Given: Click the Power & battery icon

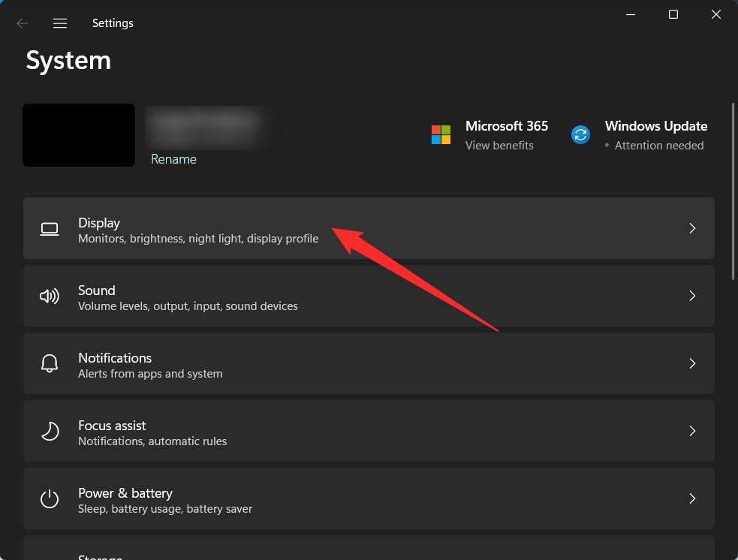Looking at the screenshot, I should [50, 499].
